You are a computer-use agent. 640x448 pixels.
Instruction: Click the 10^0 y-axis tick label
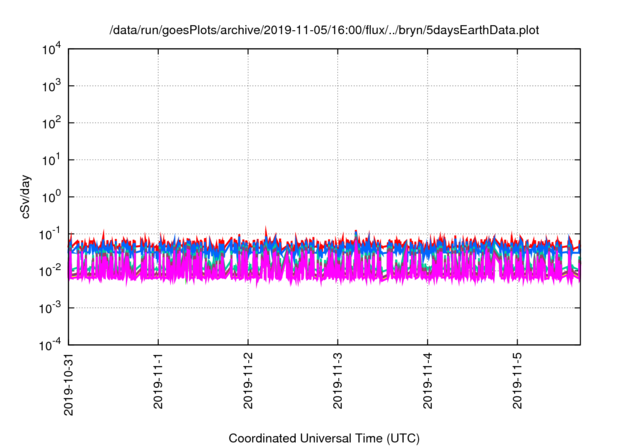tap(52, 197)
